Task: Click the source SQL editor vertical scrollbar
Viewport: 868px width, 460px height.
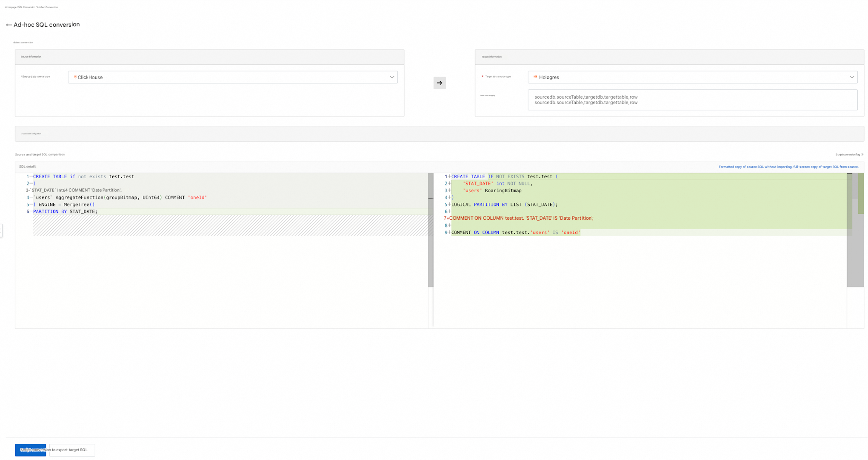Action: (431, 230)
